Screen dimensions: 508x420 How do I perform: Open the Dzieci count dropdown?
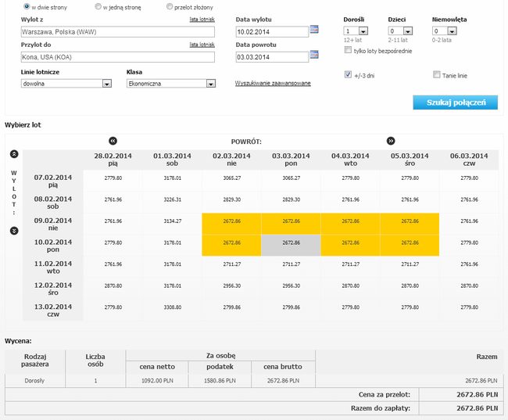(400, 31)
